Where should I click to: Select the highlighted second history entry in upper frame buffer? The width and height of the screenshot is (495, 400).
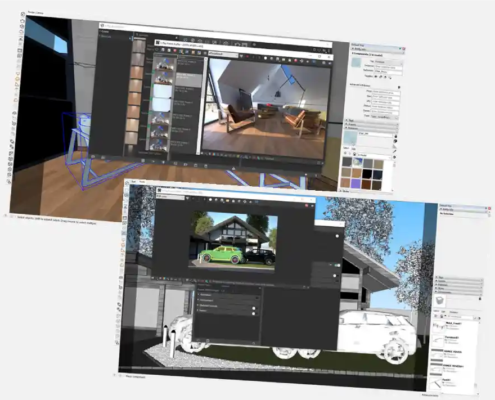(189, 80)
